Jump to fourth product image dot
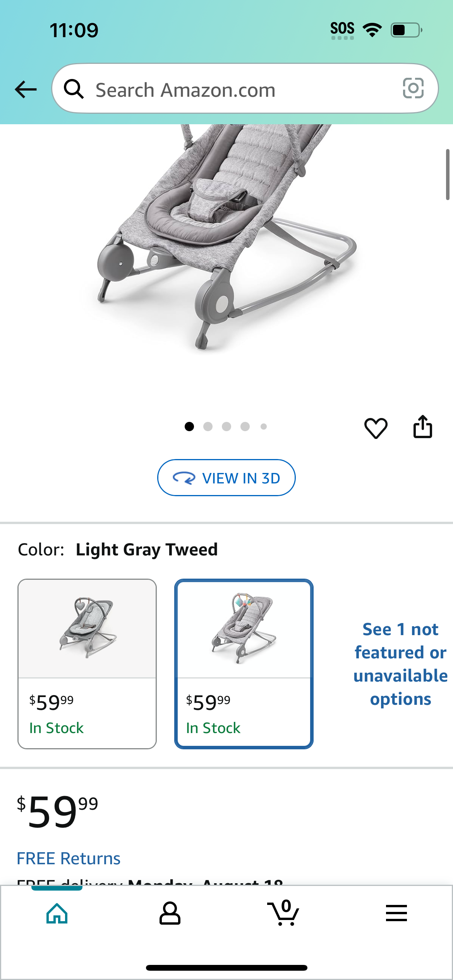Viewport: 453px width, 980px height. click(x=245, y=427)
